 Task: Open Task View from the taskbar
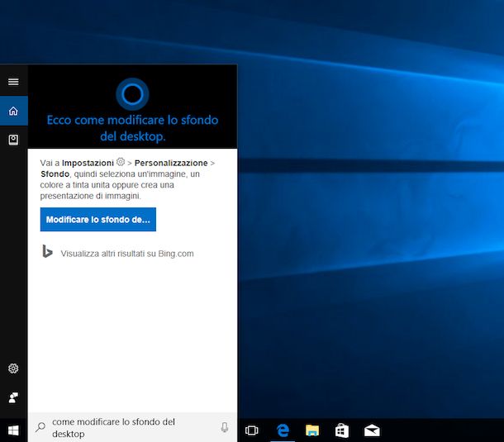pyautogui.click(x=252, y=430)
